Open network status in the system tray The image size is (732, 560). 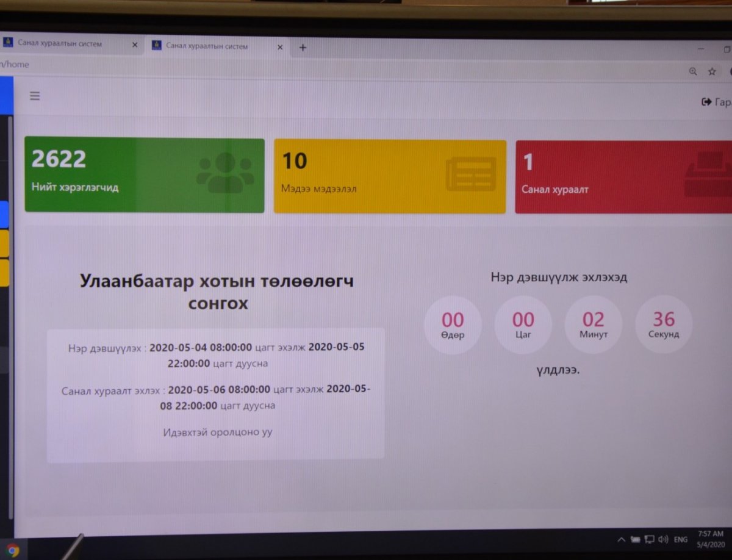649,539
